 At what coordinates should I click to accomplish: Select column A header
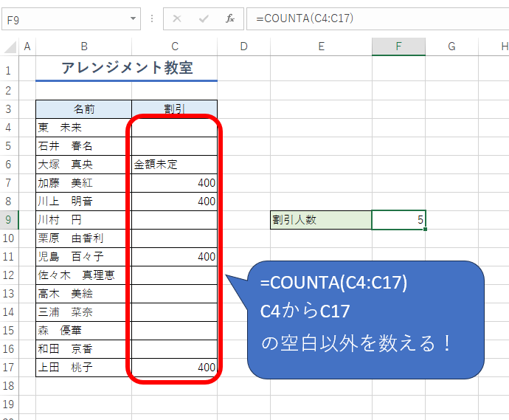coord(27,47)
